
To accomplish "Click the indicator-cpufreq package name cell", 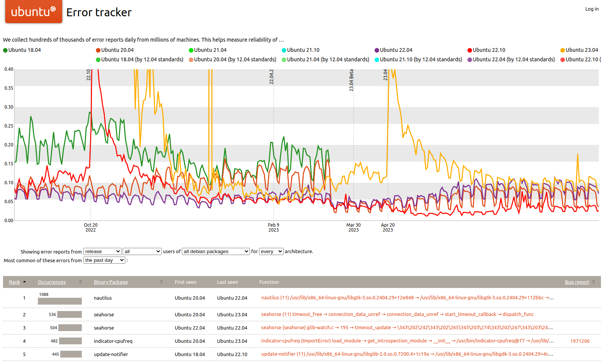I will tap(113, 341).
